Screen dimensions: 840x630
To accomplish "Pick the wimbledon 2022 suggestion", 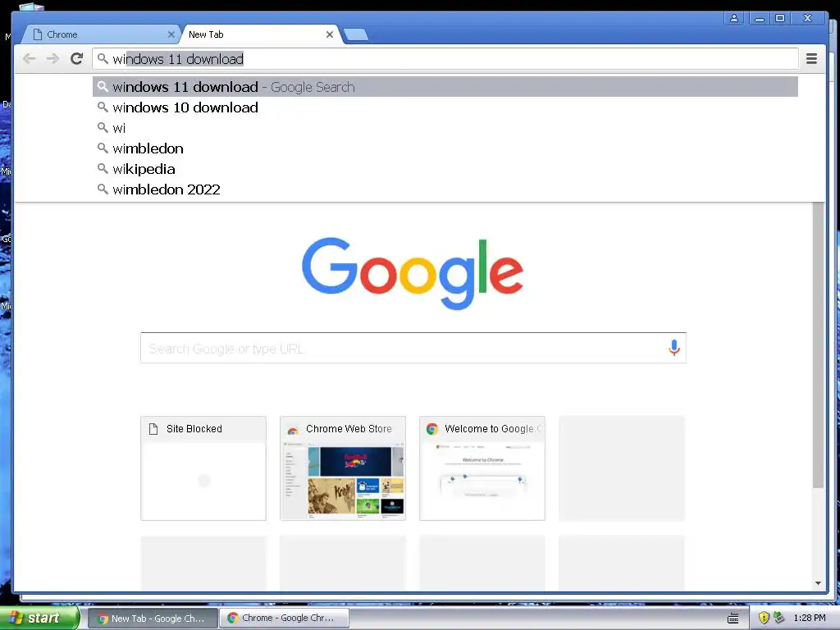I will (445, 189).
